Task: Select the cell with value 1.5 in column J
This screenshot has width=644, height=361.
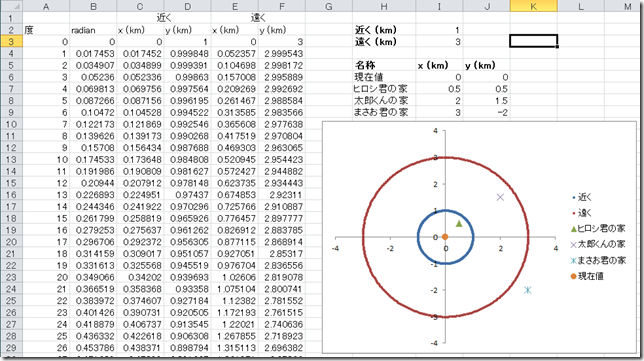Action: 487,101
